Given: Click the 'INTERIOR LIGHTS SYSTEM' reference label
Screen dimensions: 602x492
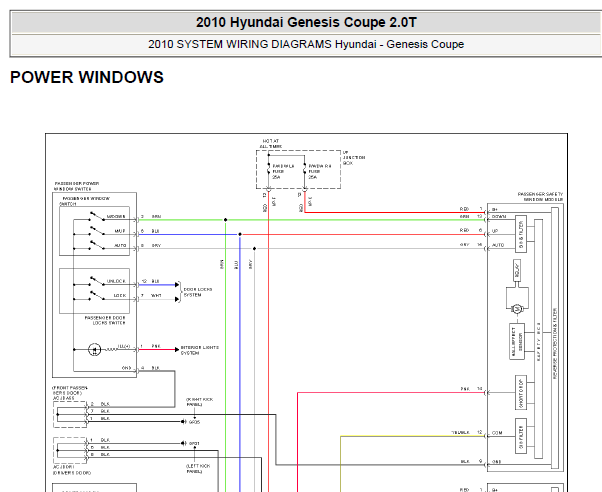Looking at the screenshot, I should point(200,350).
